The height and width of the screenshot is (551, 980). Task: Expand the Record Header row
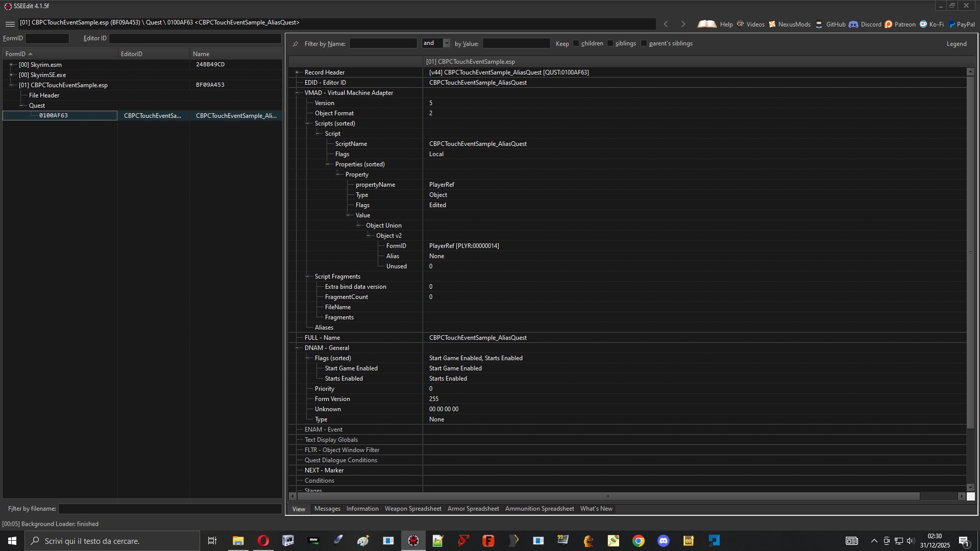click(297, 72)
